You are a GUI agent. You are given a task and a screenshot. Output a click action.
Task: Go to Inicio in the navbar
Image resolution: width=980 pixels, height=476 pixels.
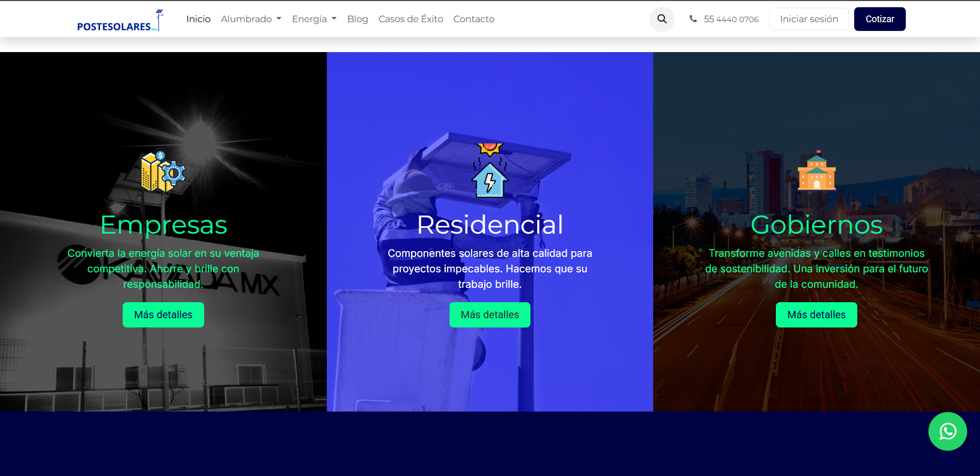198,19
